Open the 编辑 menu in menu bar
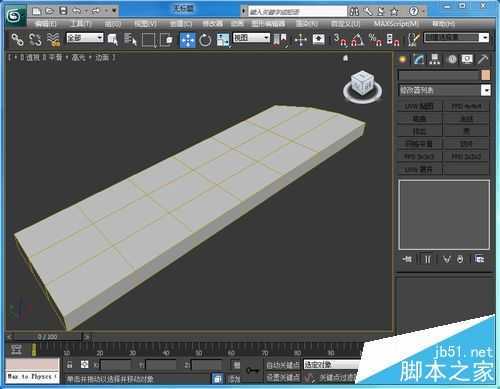This screenshot has height=389, width=500. (46, 24)
